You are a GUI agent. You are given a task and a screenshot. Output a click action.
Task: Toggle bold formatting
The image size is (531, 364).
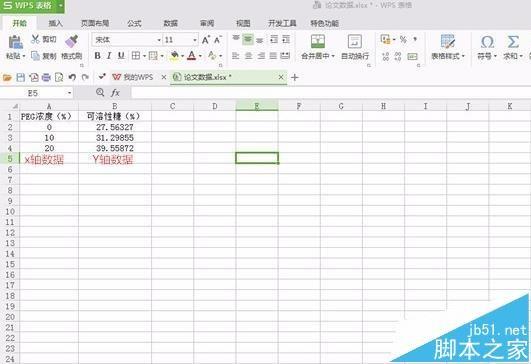pyautogui.click(x=98, y=56)
